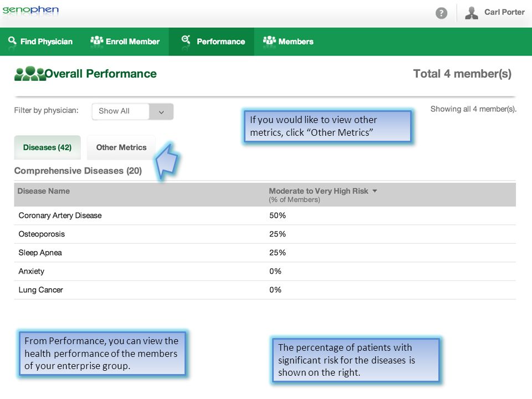Click the help question mark icon
The width and height of the screenshot is (532, 399).
[x=441, y=13]
